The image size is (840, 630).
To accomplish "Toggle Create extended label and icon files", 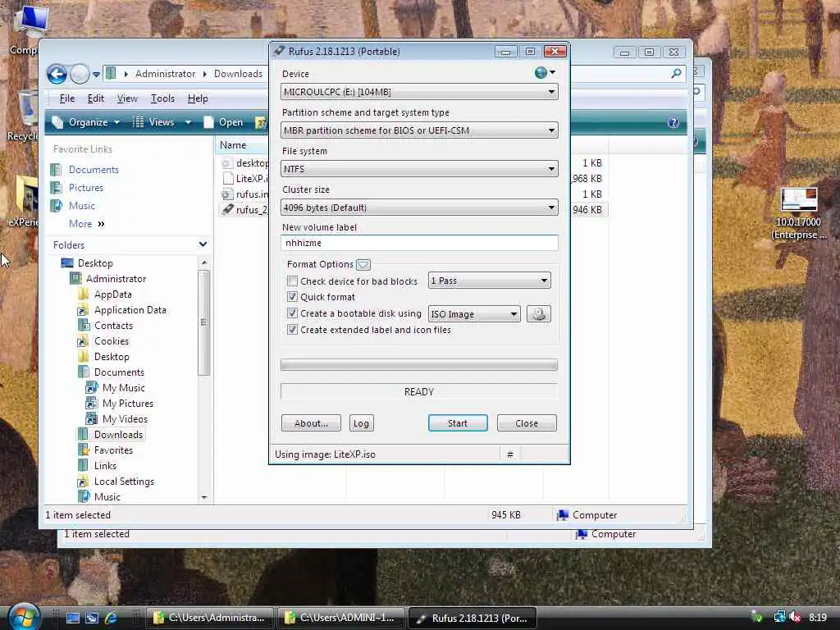I will pos(293,330).
